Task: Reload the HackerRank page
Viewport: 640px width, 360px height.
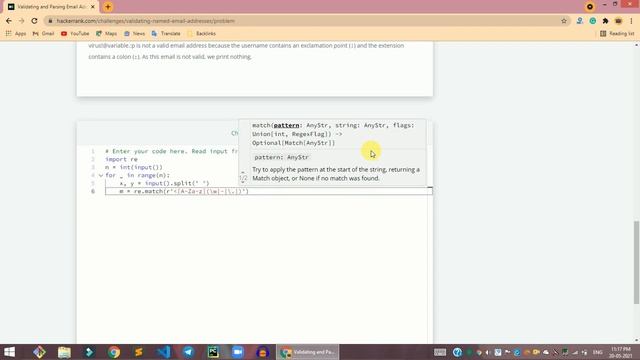Action: (34, 21)
